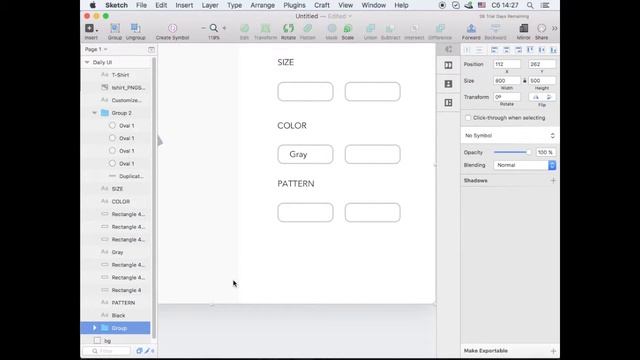Open the Edit menu

161,5
